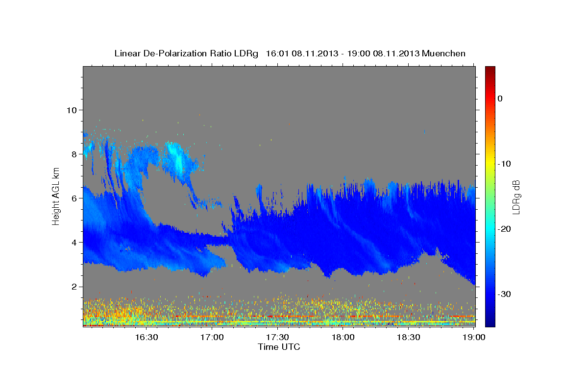Click the 17:00 time tick label

pyautogui.click(x=212, y=338)
